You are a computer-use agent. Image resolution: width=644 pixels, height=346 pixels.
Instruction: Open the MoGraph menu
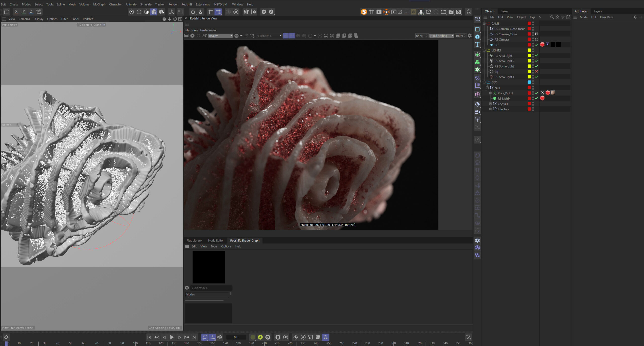point(99,4)
